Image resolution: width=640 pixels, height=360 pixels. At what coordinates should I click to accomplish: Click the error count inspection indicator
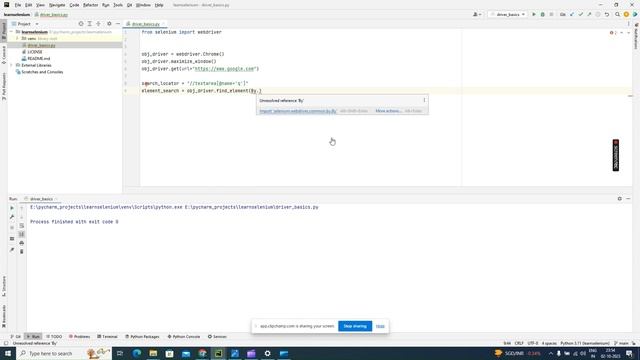click(x=613, y=33)
